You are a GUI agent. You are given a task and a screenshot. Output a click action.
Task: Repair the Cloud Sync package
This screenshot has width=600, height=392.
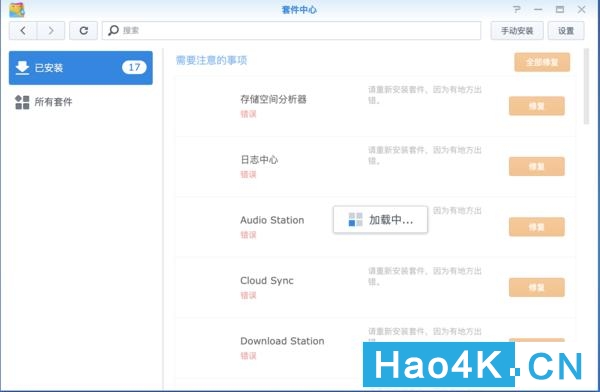pyautogui.click(x=536, y=287)
